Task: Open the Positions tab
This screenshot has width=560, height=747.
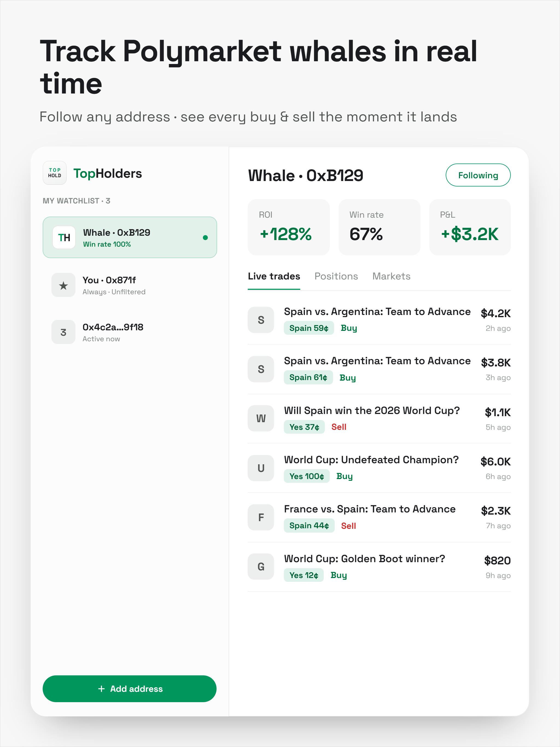Action: tap(336, 276)
